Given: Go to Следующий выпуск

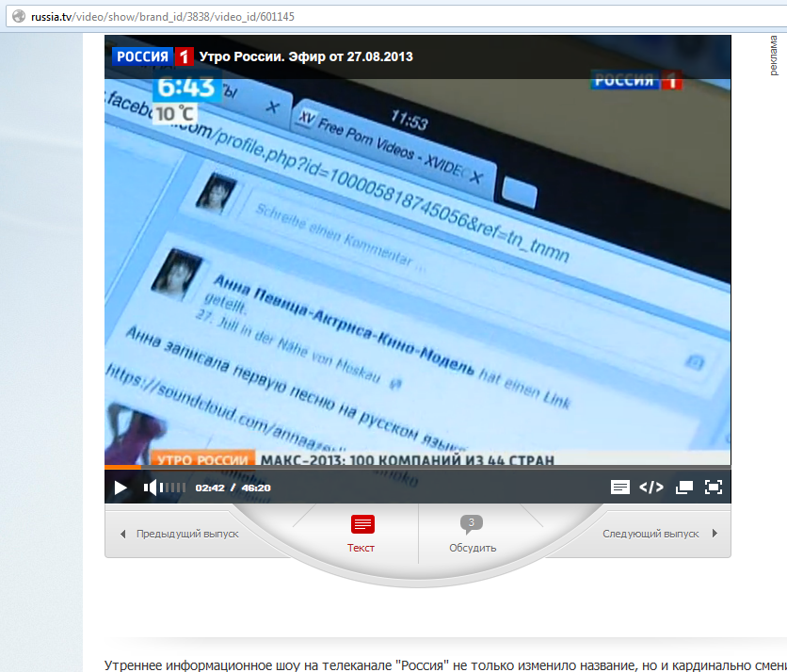Looking at the screenshot, I should 660,534.
